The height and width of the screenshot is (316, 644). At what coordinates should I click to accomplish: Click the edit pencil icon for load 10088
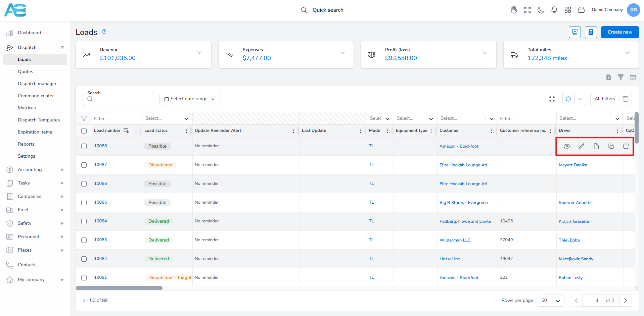click(582, 146)
